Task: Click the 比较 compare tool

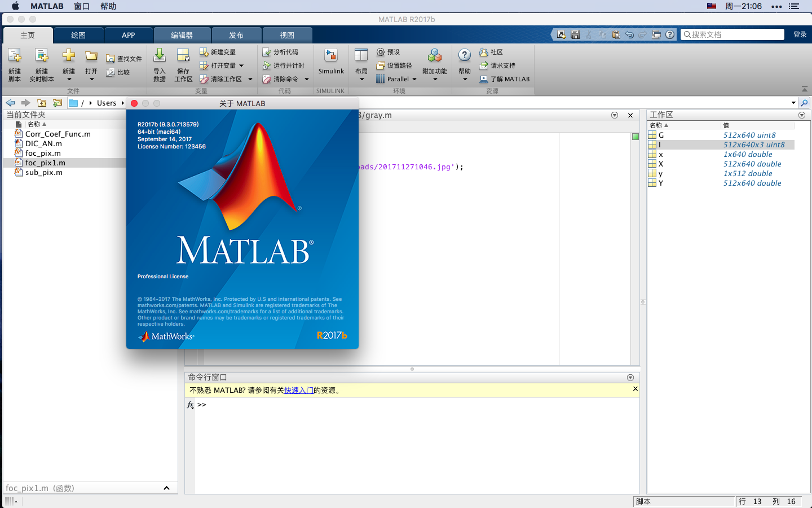Action: click(118, 72)
